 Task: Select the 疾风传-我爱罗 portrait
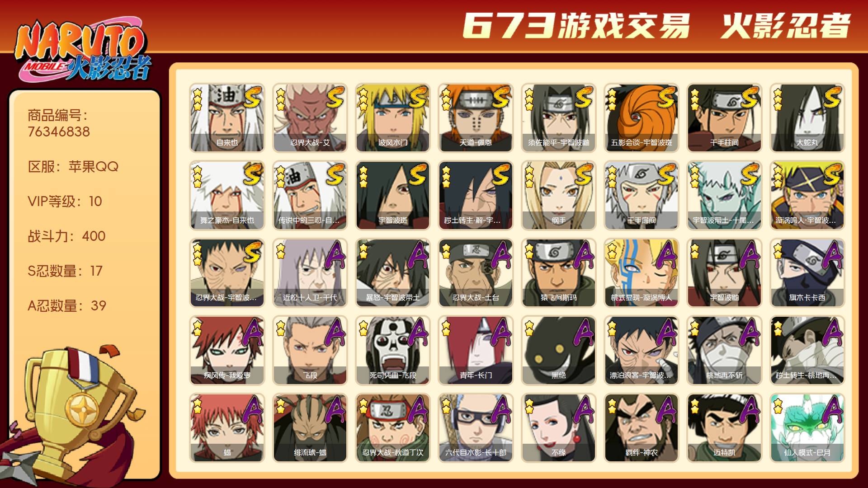[x=227, y=351]
